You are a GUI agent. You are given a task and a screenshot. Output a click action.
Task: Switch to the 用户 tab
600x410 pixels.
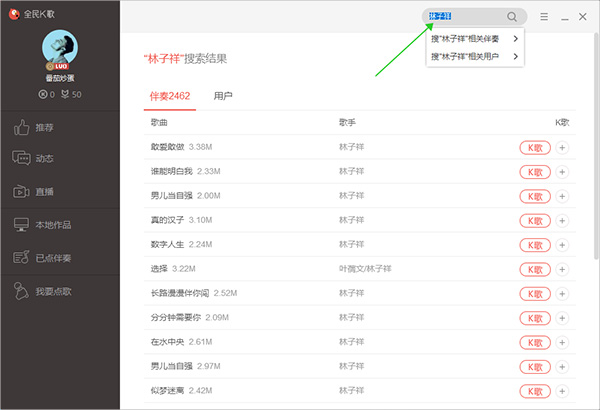coord(223,96)
